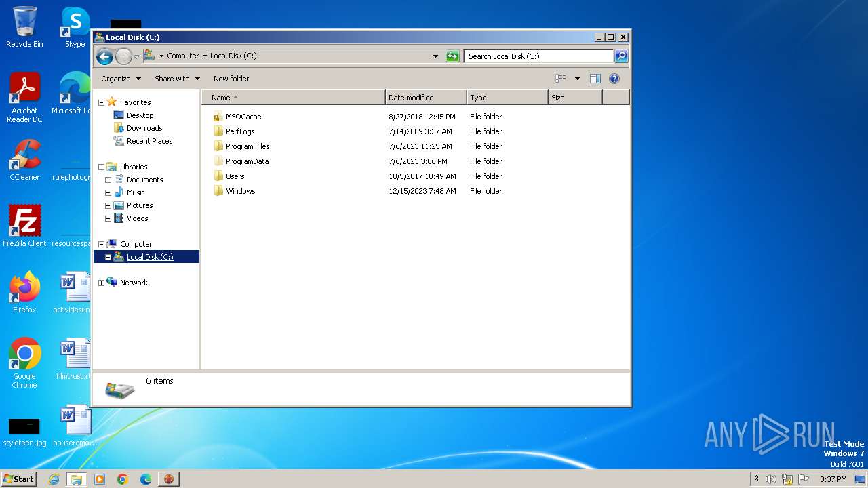Sort by Date modified column header
The height and width of the screenshot is (488, 868).
pos(426,98)
